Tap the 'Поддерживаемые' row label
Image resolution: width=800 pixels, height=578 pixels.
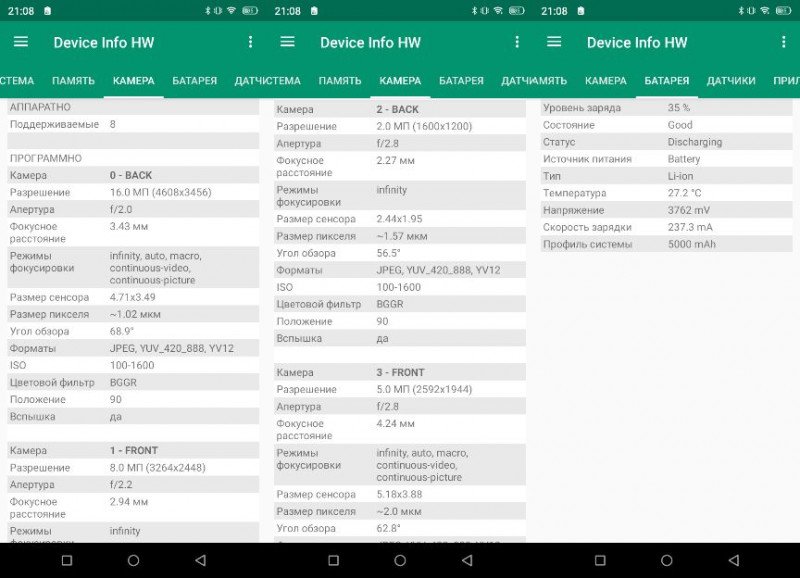click(x=54, y=124)
